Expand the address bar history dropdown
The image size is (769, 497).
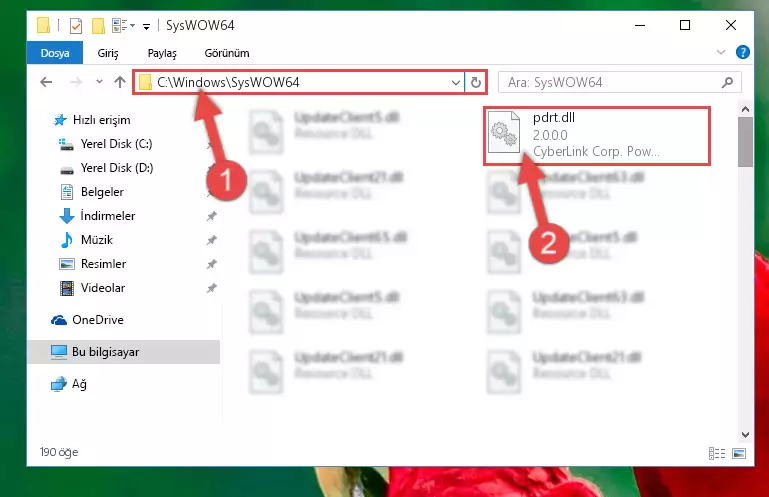456,82
